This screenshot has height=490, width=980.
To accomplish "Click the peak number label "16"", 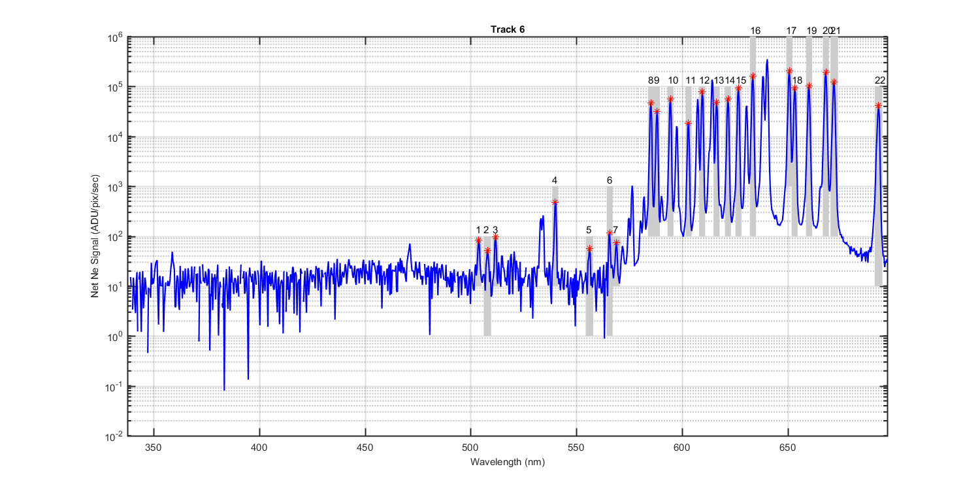I will pyautogui.click(x=755, y=31).
